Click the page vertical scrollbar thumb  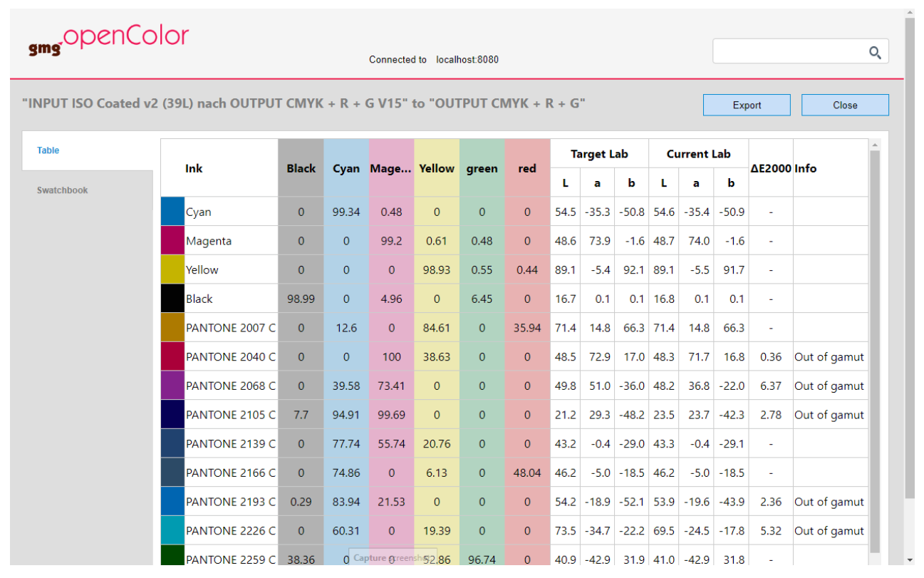click(910, 258)
